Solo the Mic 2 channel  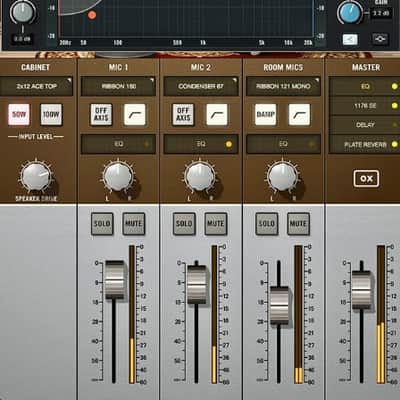click(184, 224)
